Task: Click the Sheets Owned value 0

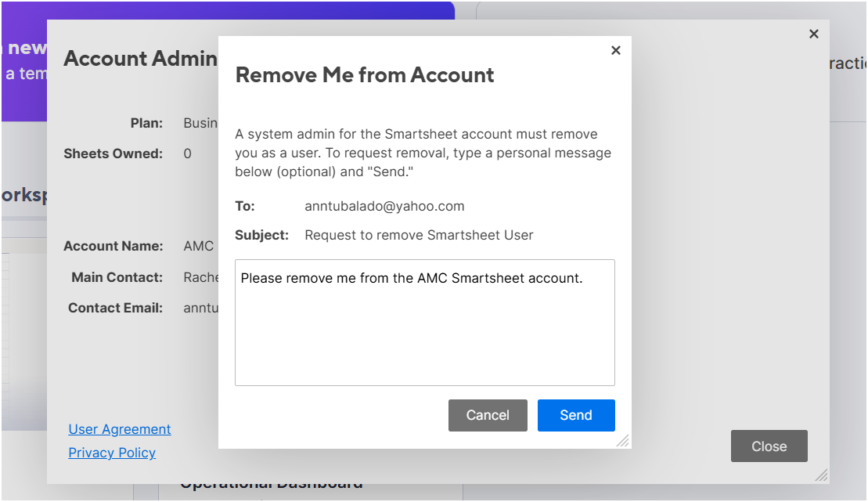Action: point(188,153)
